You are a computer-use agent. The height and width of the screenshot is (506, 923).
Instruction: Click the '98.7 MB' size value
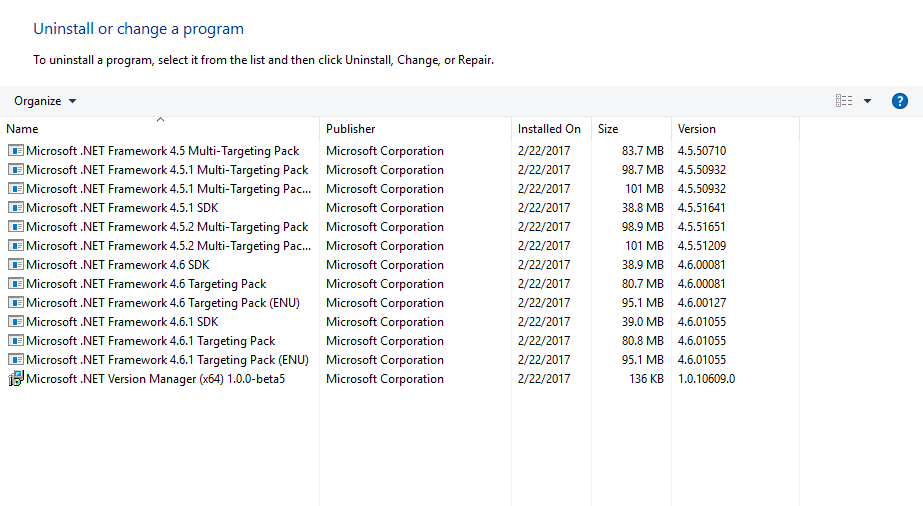point(642,169)
